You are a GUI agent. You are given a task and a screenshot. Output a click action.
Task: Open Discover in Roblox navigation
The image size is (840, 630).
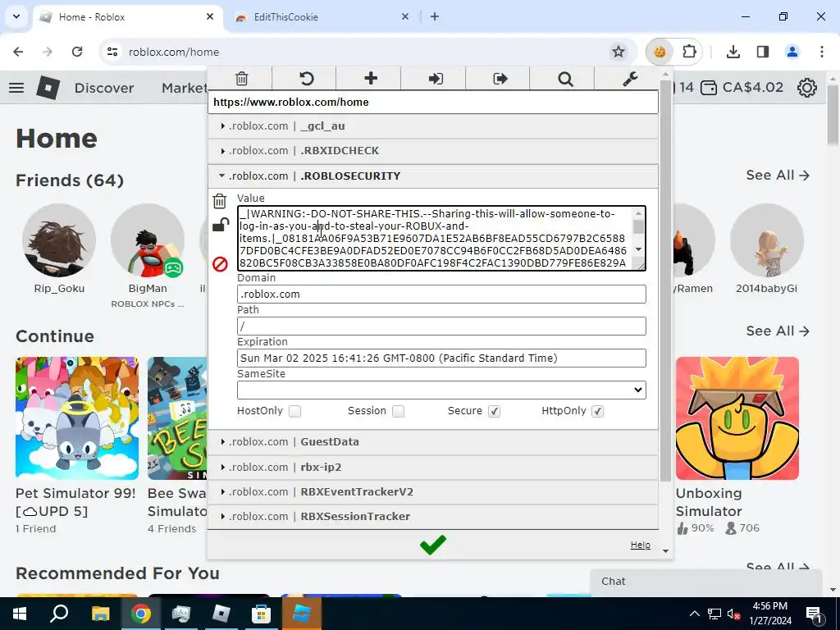pos(104,88)
